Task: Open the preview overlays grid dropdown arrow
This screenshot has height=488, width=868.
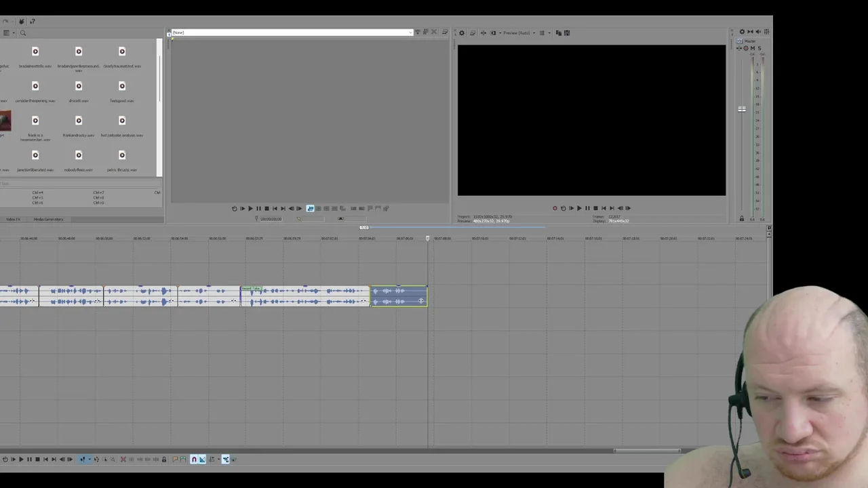Action: [549, 33]
